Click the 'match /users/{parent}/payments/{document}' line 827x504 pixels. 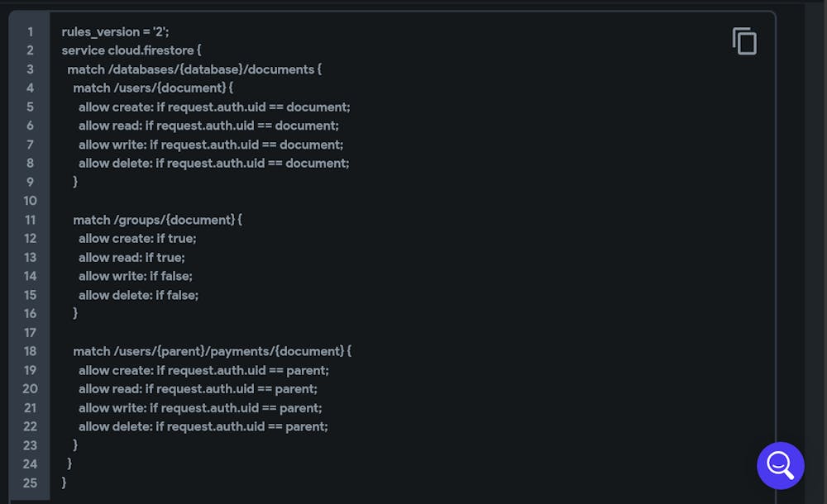point(212,351)
